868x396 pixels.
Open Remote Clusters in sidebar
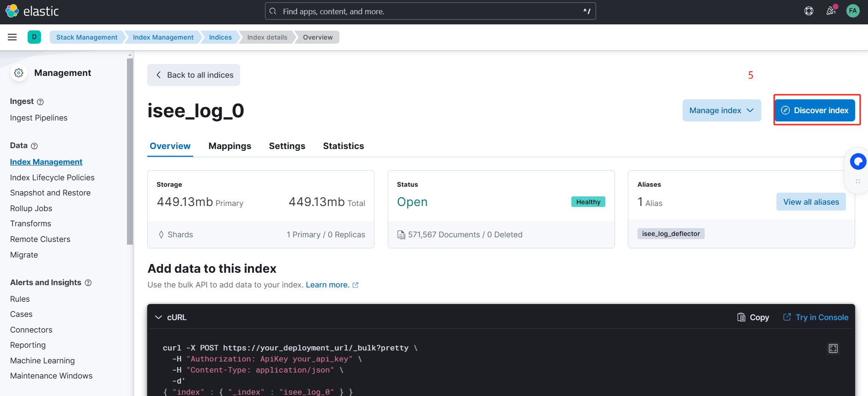point(40,239)
